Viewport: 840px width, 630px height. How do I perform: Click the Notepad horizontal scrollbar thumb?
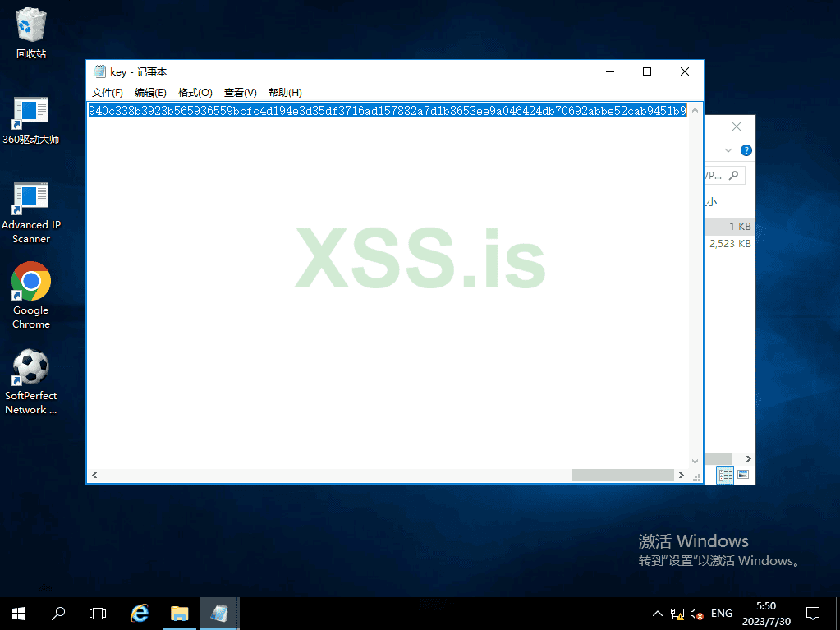coord(623,476)
